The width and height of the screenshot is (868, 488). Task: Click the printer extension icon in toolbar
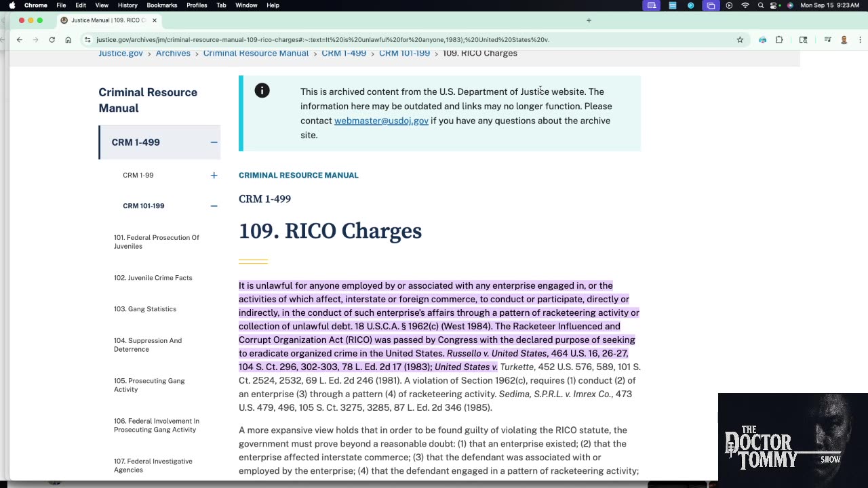pyautogui.click(x=763, y=40)
